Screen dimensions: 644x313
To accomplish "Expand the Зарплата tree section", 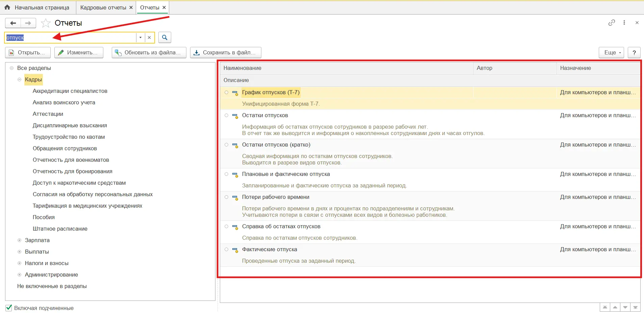I will point(20,240).
